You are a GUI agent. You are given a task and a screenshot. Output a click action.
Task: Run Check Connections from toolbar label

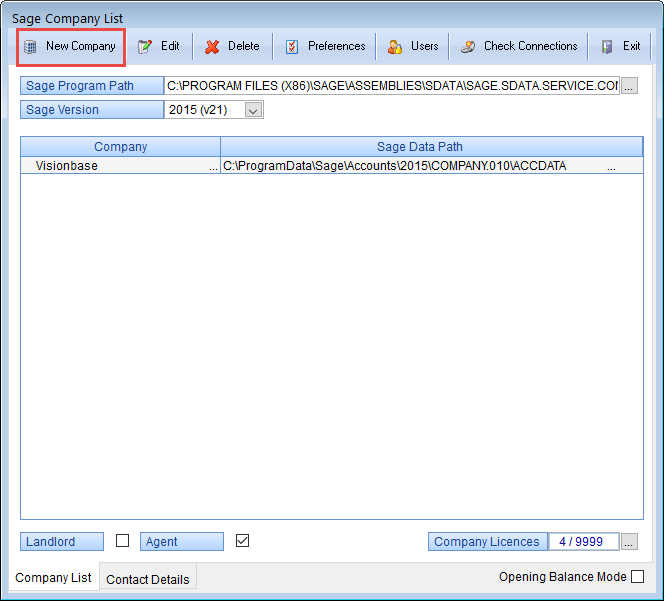[531, 46]
